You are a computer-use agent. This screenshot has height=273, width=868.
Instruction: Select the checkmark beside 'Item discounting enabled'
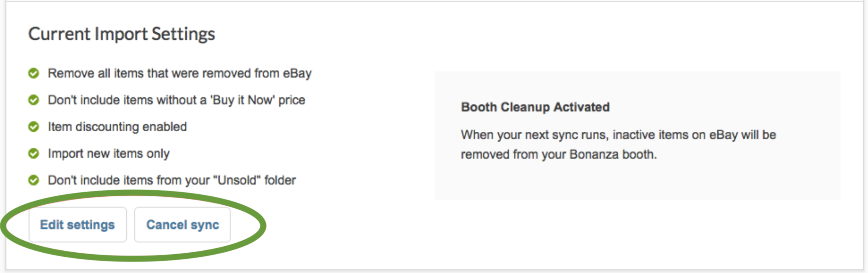(x=34, y=127)
